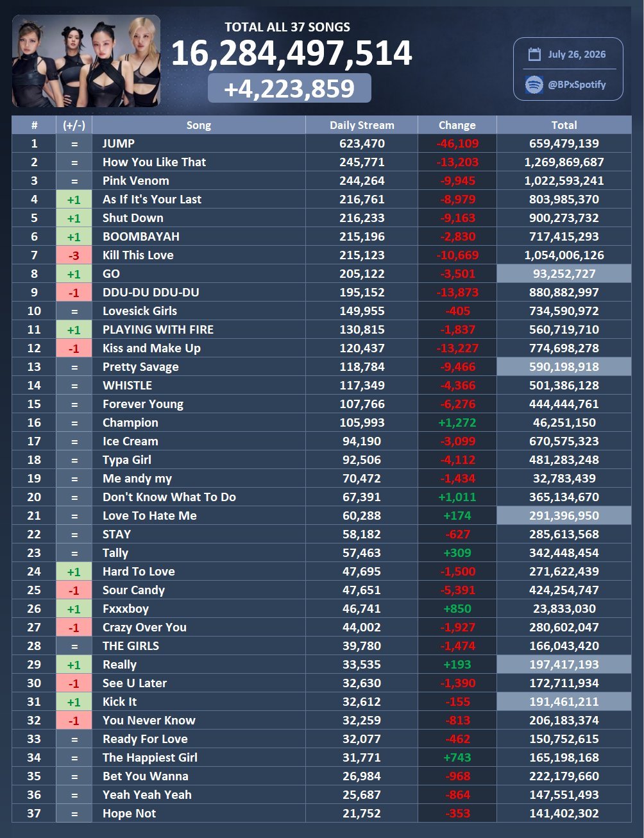Click Sour Candy song title

(x=133, y=590)
